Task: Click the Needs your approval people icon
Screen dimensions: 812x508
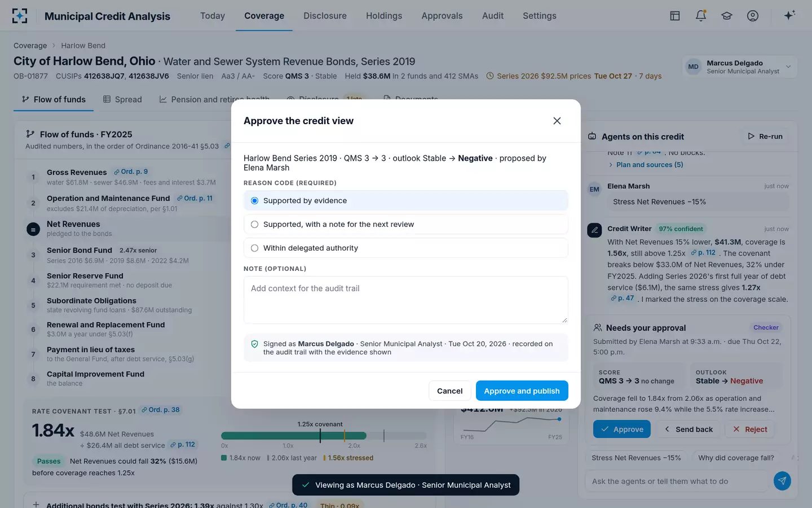Action: [598, 328]
